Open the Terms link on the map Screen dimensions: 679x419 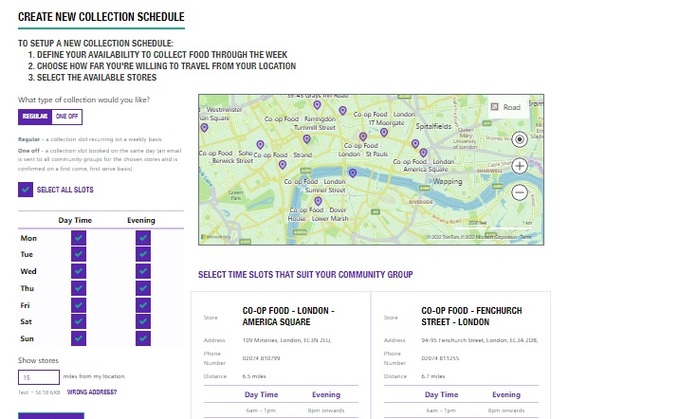tap(525, 237)
